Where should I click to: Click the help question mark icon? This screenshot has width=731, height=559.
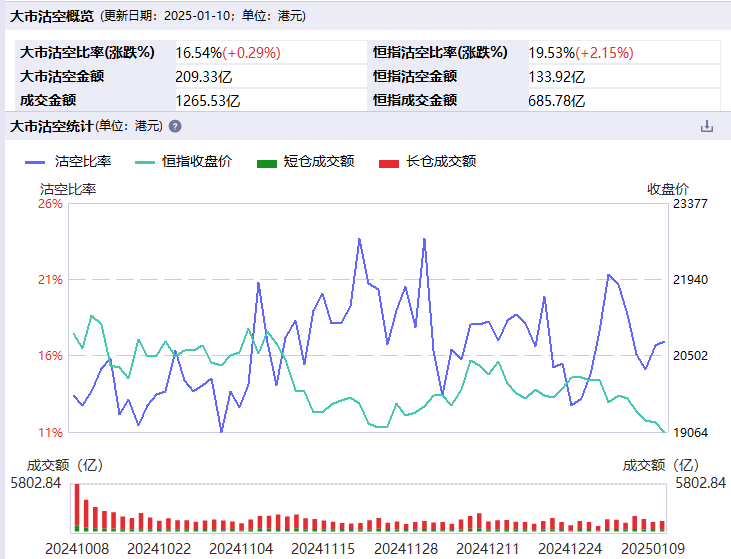point(175,126)
